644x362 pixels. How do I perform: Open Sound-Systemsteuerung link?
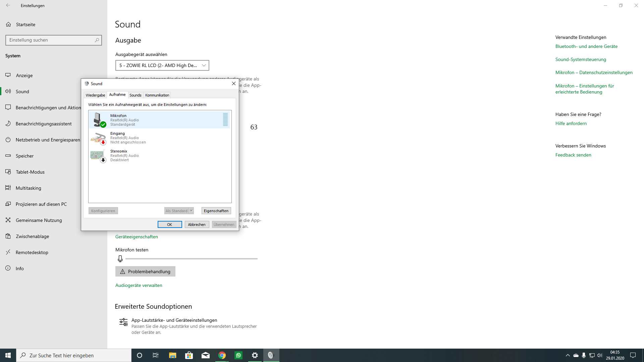(x=581, y=59)
